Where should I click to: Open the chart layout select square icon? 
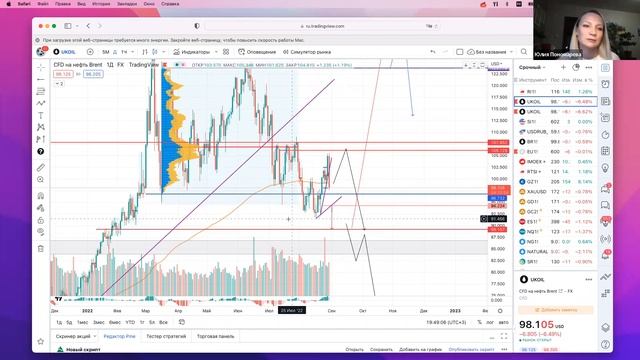coord(460,52)
